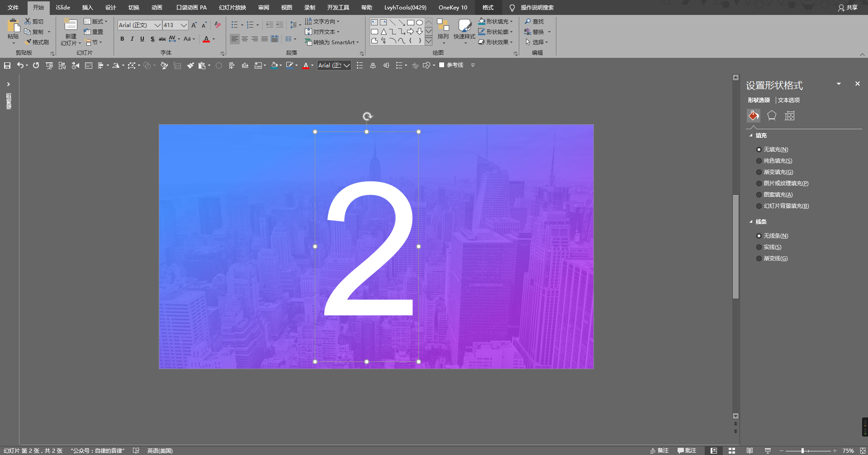Click Reset (重置) slide button
Viewport: 868px width, 455px height.
[x=94, y=32]
